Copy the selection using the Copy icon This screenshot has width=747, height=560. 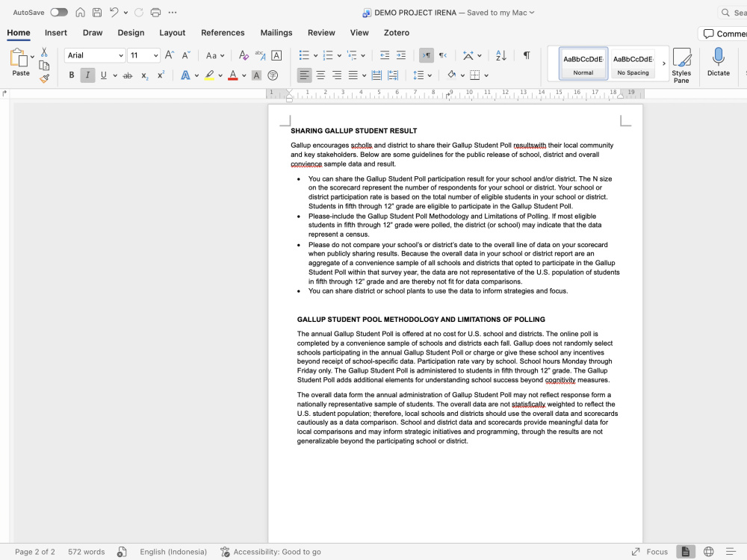tap(44, 66)
